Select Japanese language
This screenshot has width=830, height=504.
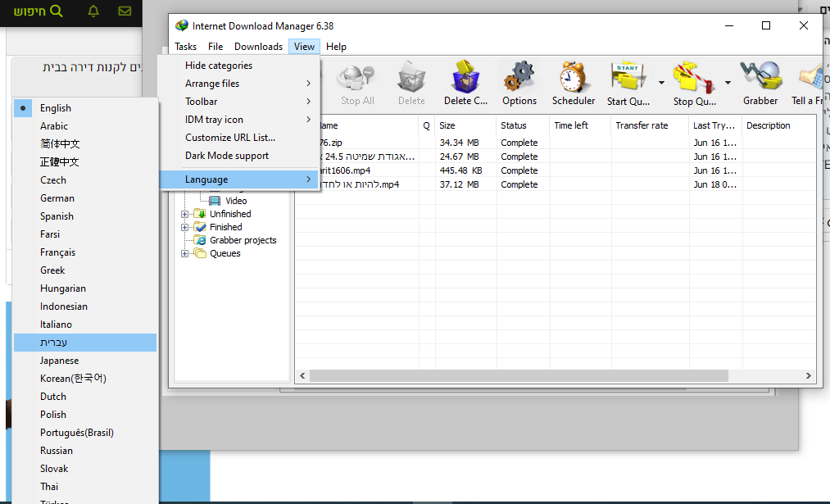[x=85, y=361]
